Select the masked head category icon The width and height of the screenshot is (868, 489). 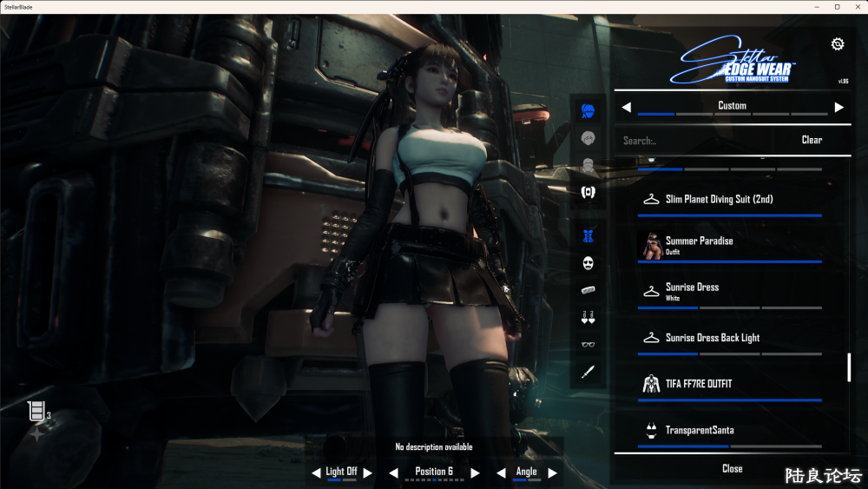tap(588, 164)
